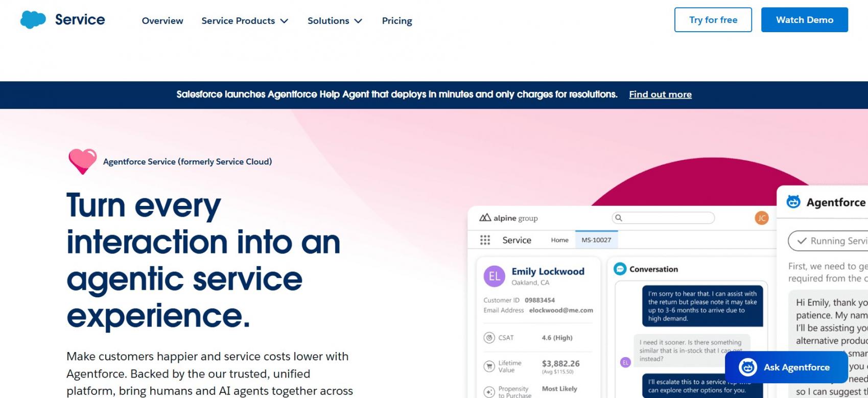Open the Service Products menu

click(x=245, y=20)
